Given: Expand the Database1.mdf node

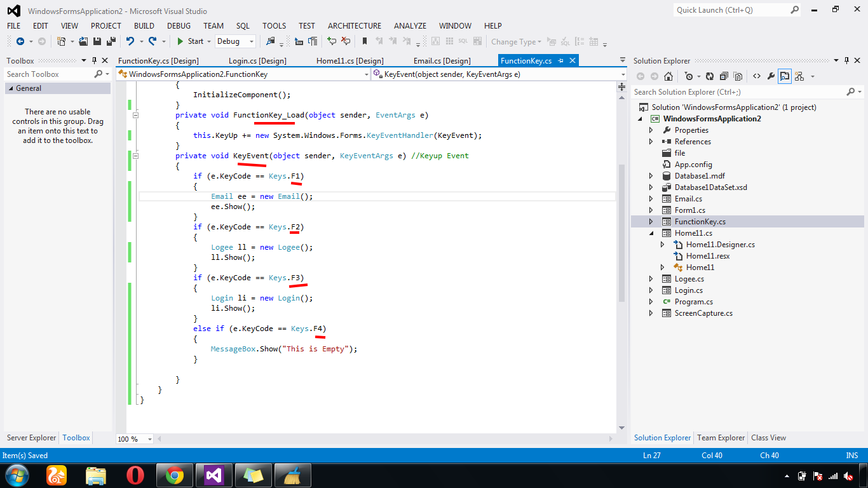Looking at the screenshot, I should 651,176.
